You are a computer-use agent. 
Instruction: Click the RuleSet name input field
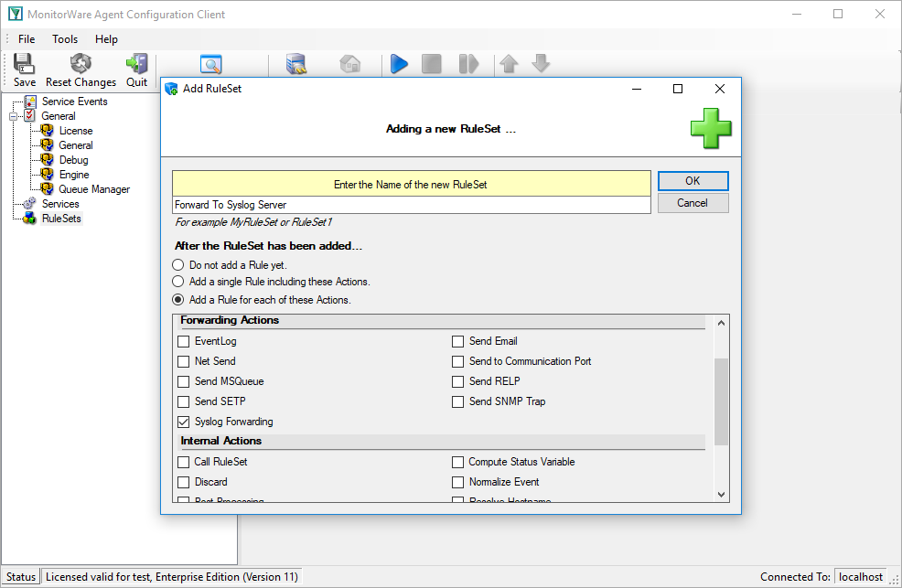click(412, 205)
